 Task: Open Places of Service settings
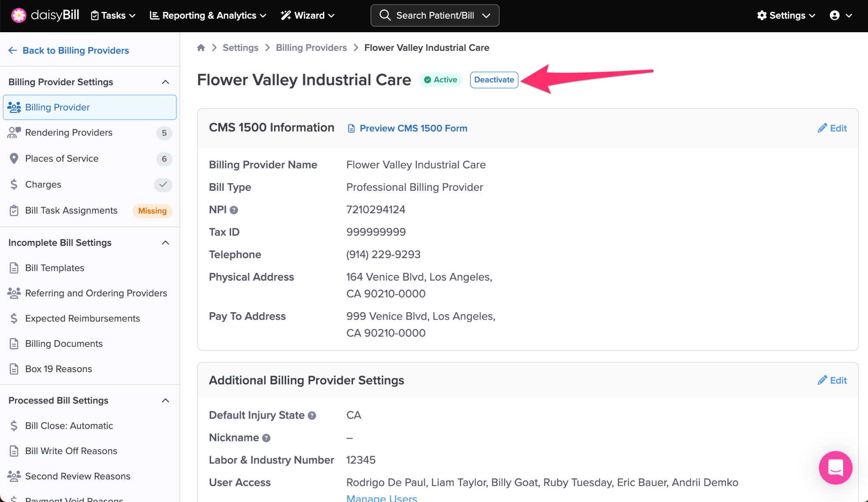coord(62,159)
